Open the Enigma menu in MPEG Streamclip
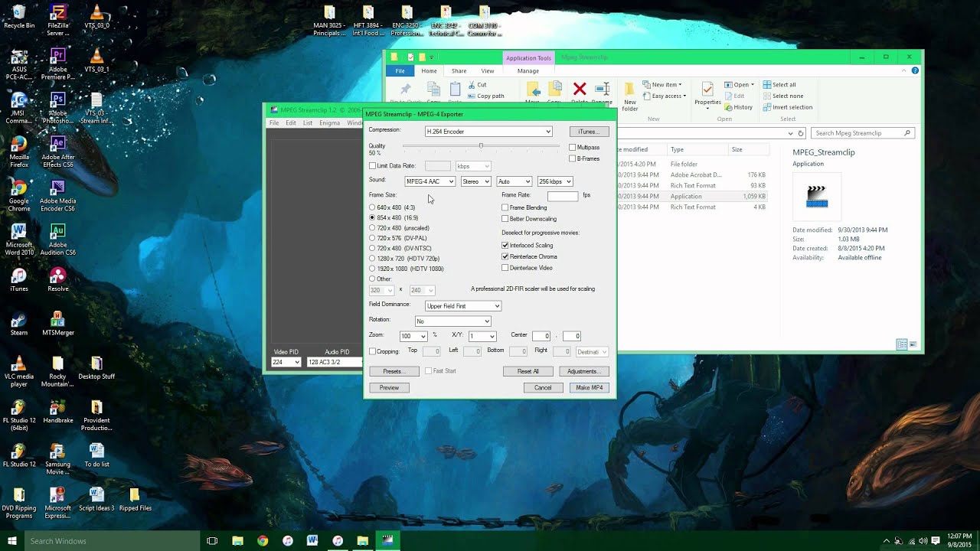The image size is (980, 551). (329, 123)
